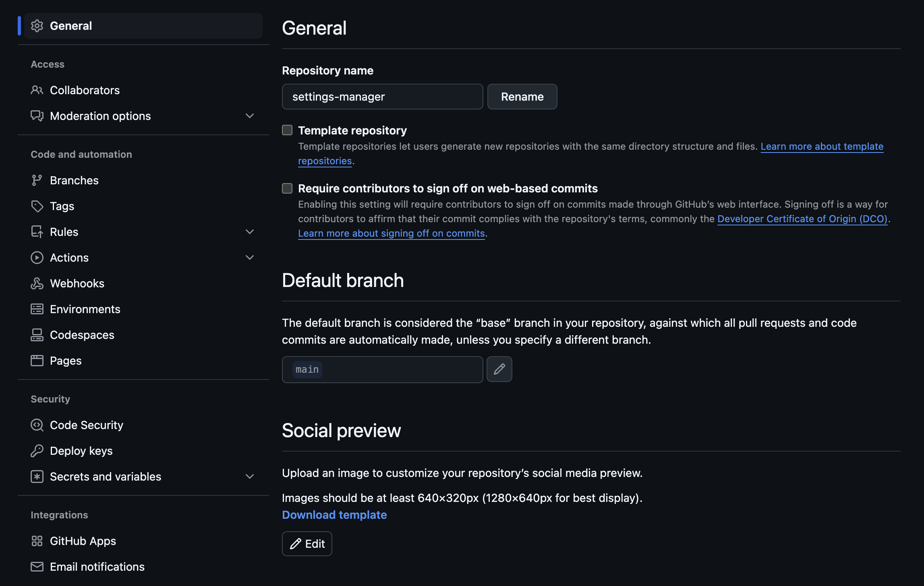Click the Branches git-branch icon

coord(37,180)
